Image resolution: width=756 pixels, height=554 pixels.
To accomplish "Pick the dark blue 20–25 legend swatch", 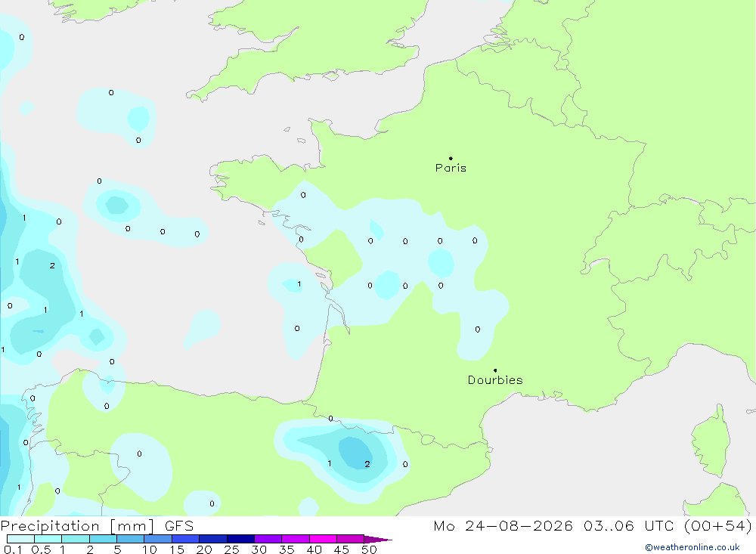I will [212, 539].
